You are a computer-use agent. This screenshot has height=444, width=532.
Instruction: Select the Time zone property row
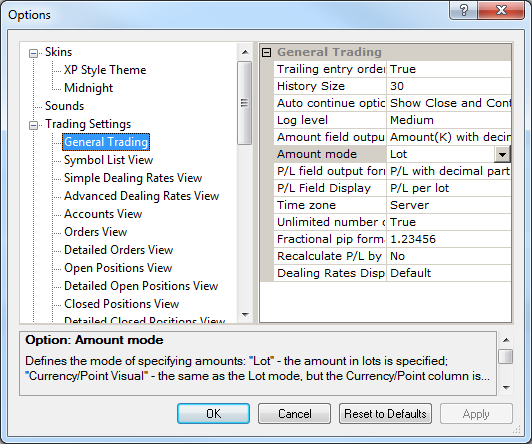[x=392, y=205]
